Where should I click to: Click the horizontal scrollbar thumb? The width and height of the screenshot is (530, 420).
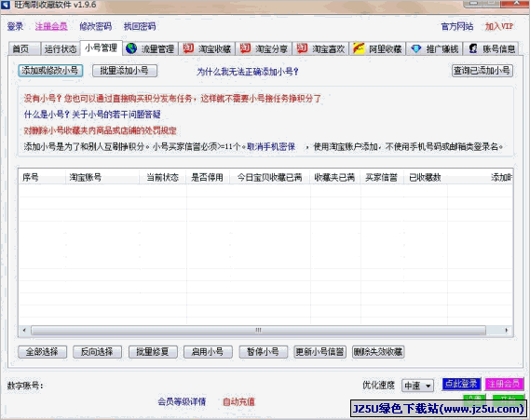[x=258, y=330]
